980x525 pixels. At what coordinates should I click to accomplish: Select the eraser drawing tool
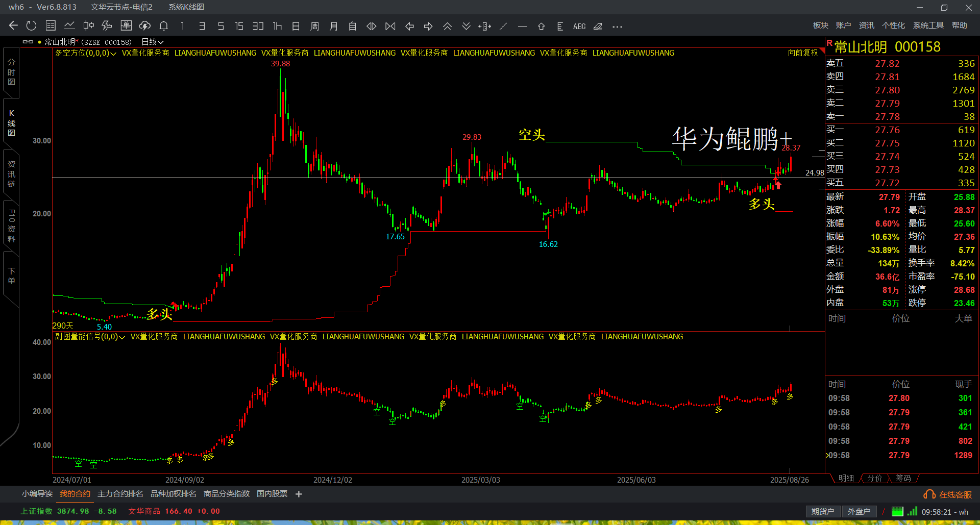click(598, 26)
